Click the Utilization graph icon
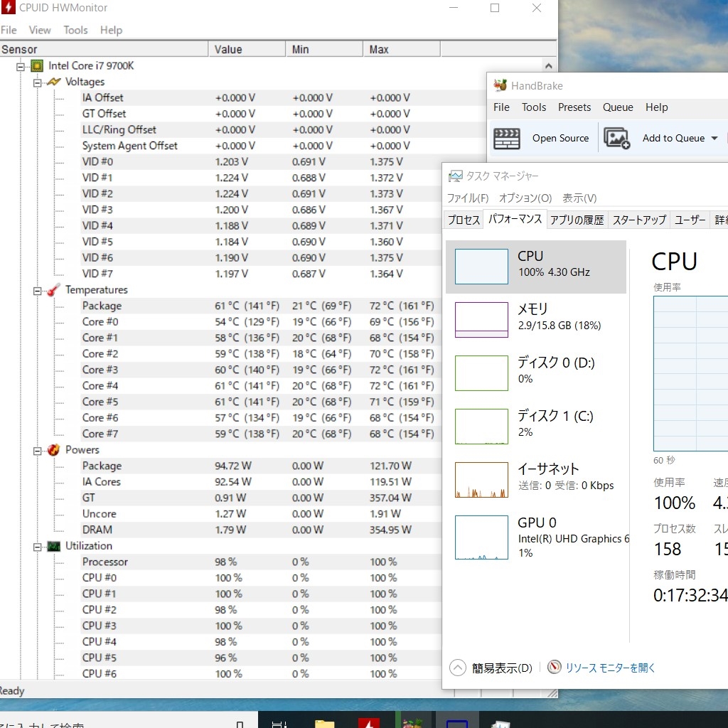Screen dimensions: 728x728 click(54, 546)
